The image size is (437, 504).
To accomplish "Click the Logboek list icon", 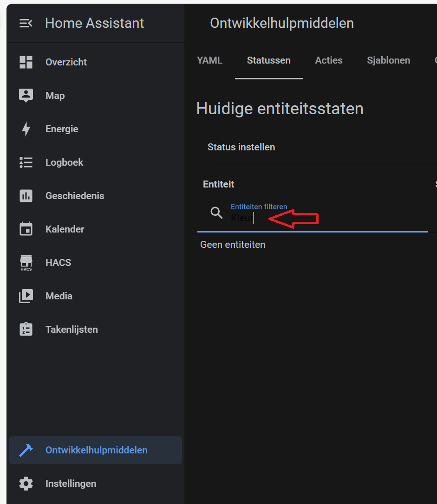I will click(x=26, y=162).
